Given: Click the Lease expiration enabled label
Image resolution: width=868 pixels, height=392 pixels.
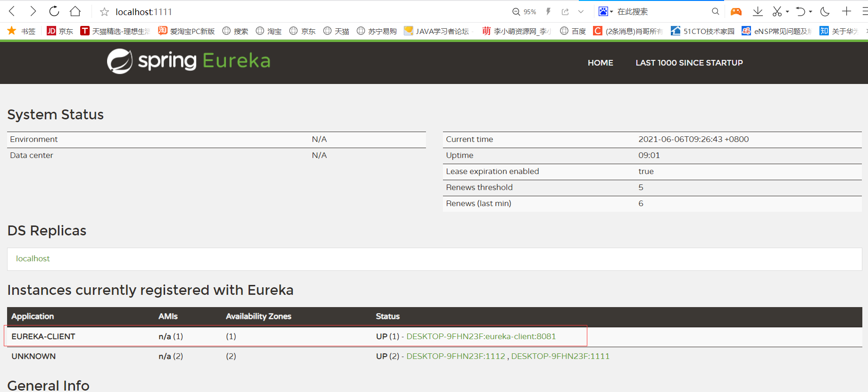Looking at the screenshot, I should coord(492,171).
